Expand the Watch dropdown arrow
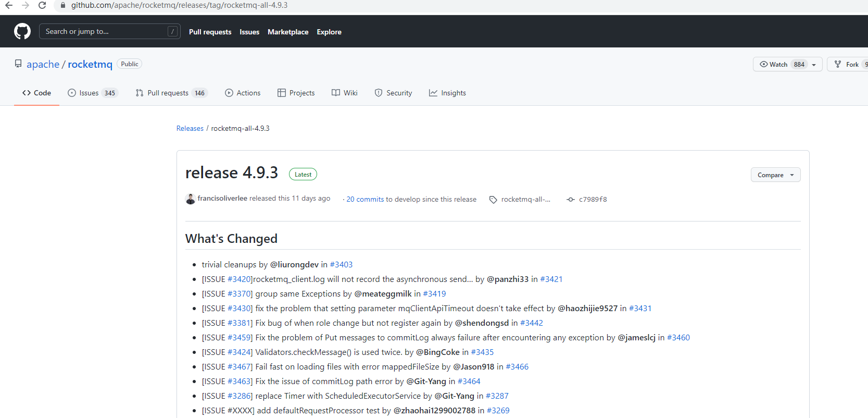Viewport: 868px width, 418px height. 814,65
